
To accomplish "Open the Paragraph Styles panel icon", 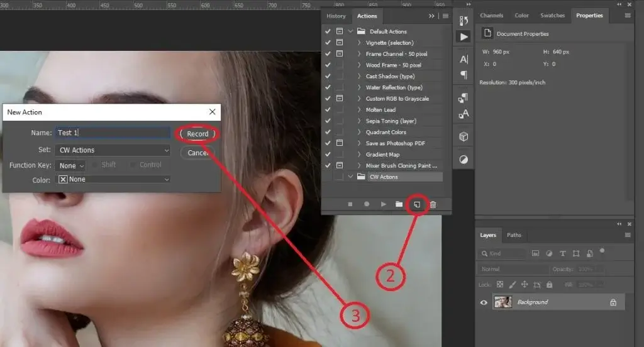I will pyautogui.click(x=464, y=97).
